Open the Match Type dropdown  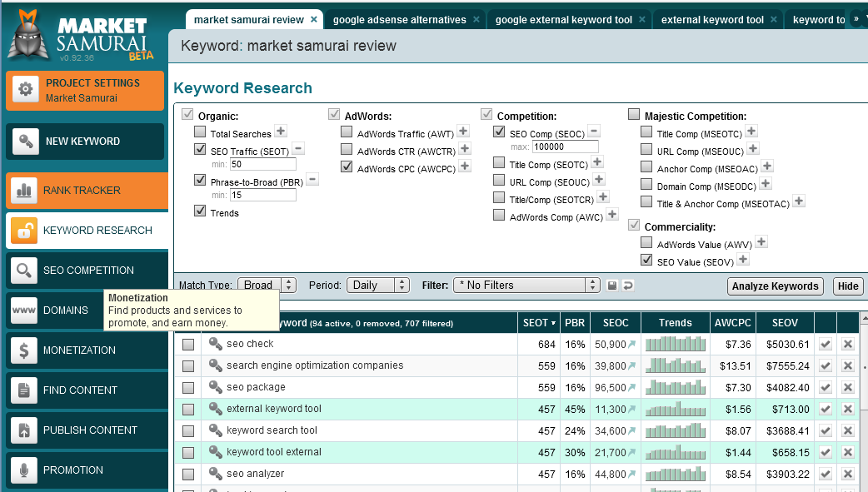coord(267,285)
